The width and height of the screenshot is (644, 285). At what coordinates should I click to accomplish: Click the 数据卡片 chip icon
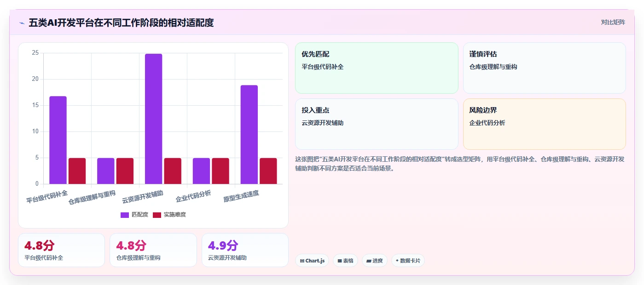click(x=397, y=261)
